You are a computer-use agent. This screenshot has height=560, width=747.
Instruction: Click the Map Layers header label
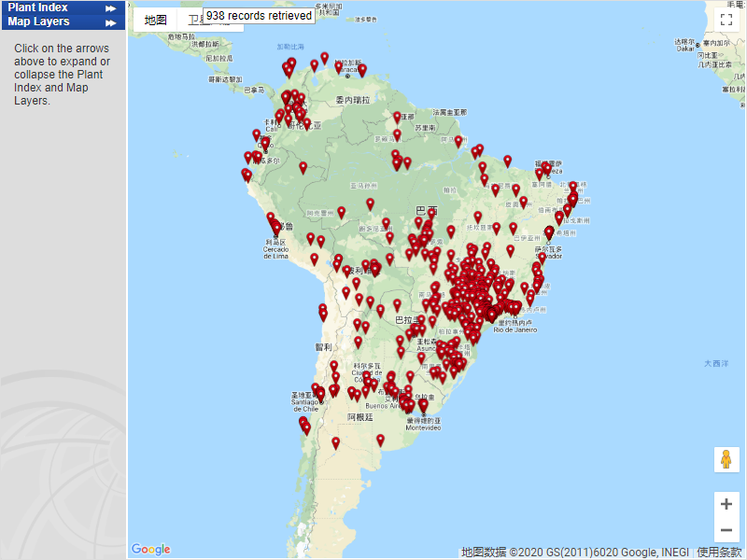click(x=38, y=21)
